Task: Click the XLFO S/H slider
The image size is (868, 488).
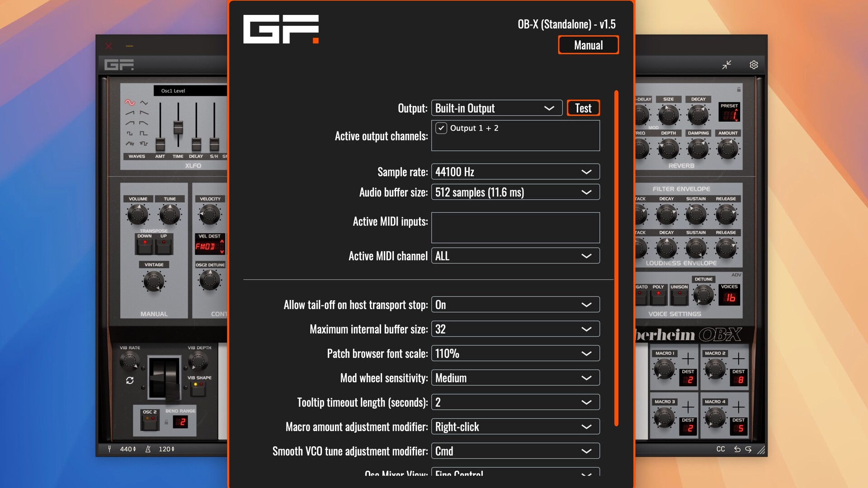Action: (x=214, y=144)
